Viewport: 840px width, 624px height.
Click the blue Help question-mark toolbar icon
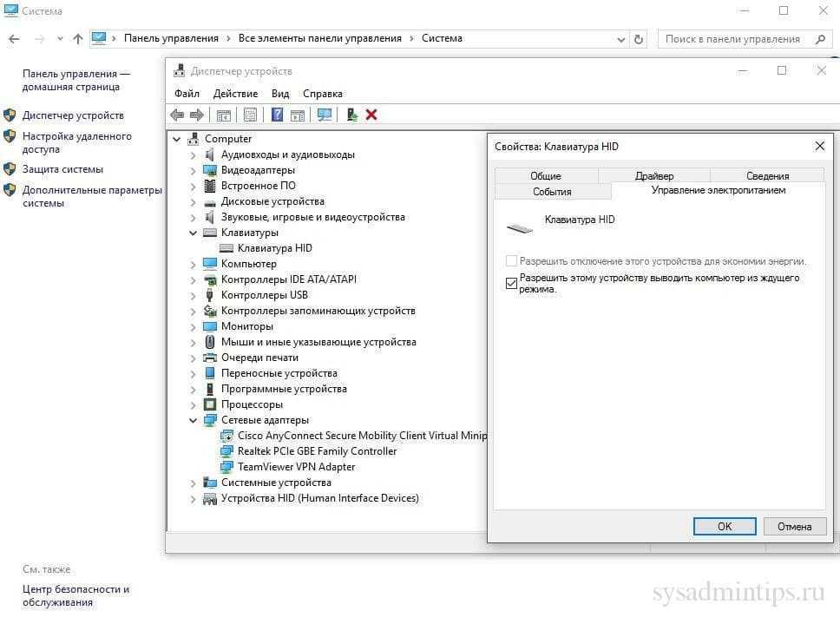click(x=277, y=115)
